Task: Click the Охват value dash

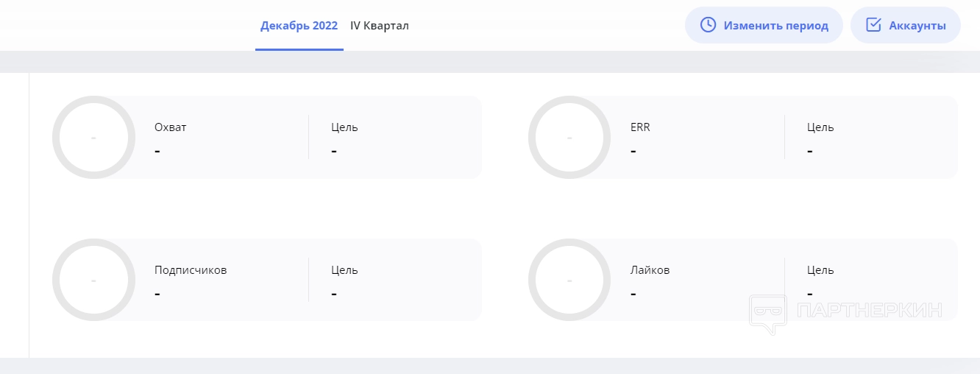Action: click(x=158, y=150)
